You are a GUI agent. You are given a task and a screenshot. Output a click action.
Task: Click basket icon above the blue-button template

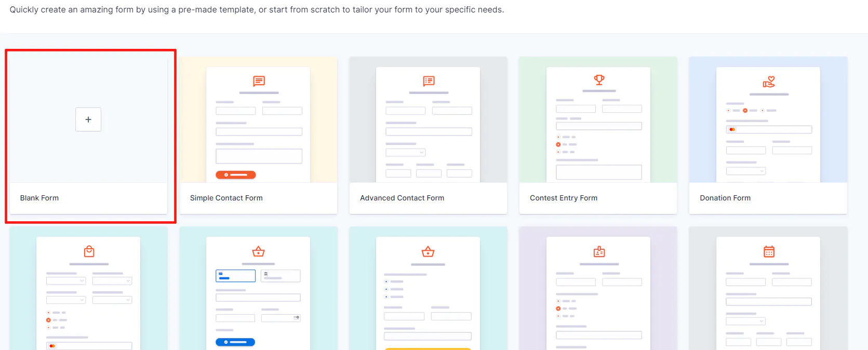coord(258,252)
